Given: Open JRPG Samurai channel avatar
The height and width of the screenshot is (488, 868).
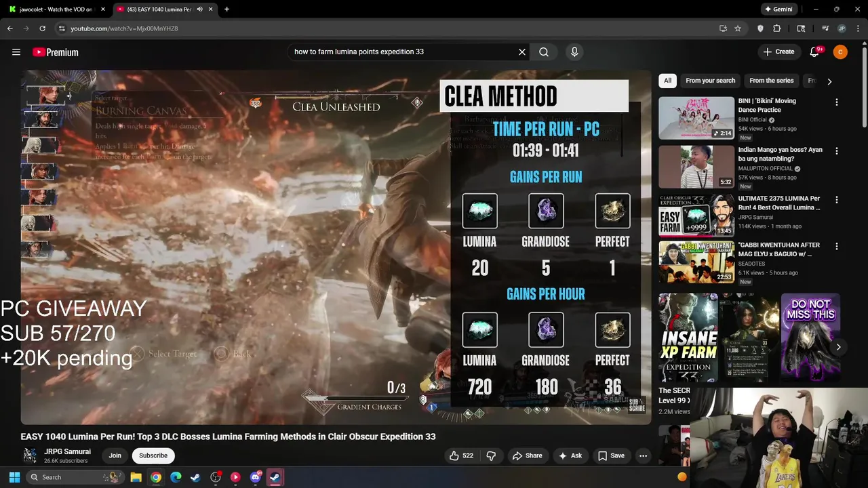Looking at the screenshot, I should pos(30,455).
